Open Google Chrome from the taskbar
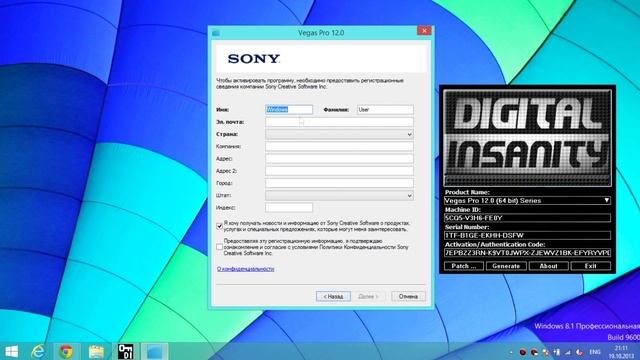Image resolution: width=640 pixels, height=360 pixels. 66,351
